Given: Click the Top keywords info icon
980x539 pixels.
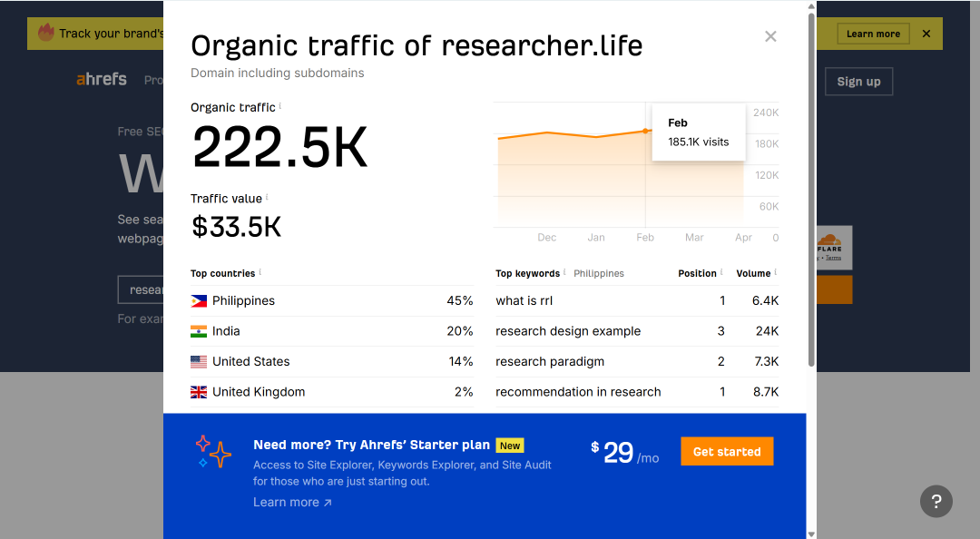Looking at the screenshot, I should tap(564, 272).
